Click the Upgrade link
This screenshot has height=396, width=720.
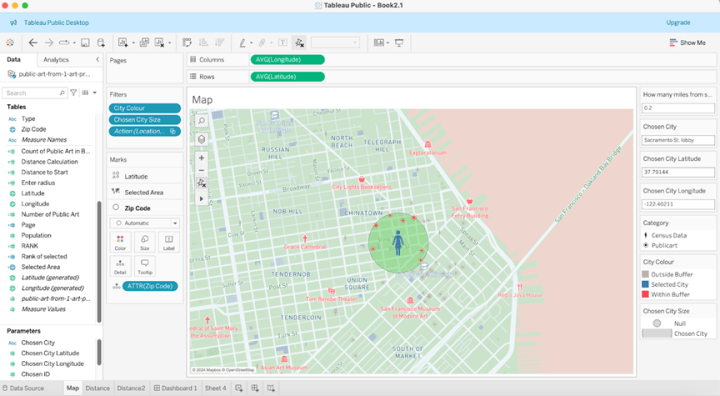click(x=678, y=23)
